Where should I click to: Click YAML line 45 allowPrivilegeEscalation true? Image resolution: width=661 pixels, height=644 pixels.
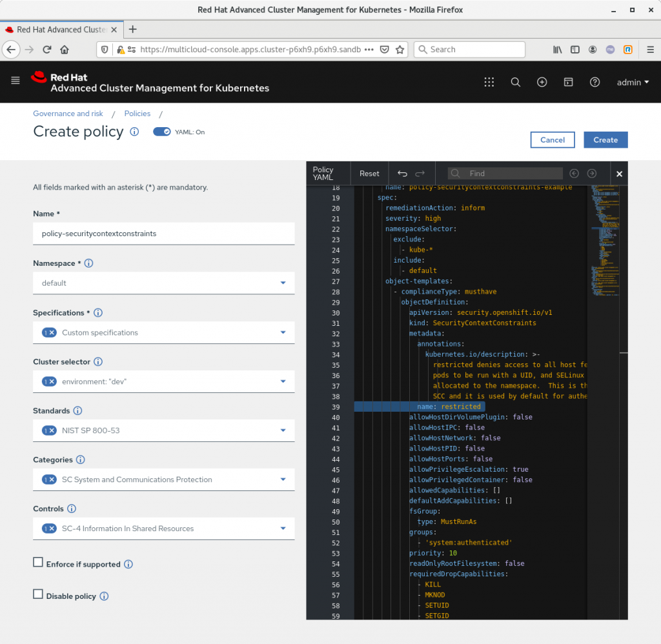[x=469, y=469]
